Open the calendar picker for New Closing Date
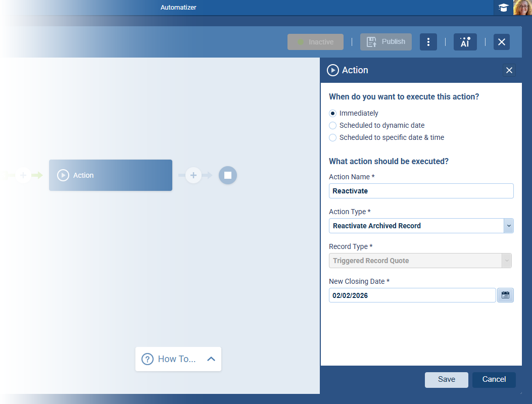532x404 pixels. (505, 295)
